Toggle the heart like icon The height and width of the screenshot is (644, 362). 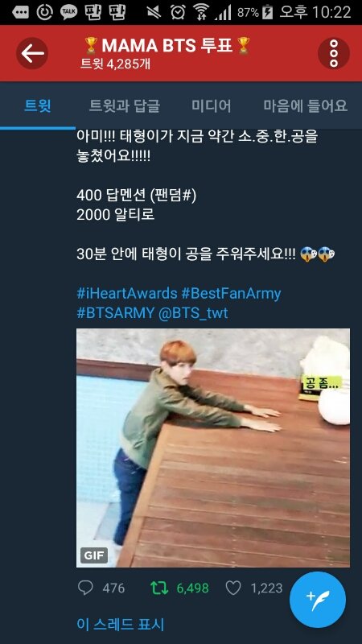tap(233, 588)
